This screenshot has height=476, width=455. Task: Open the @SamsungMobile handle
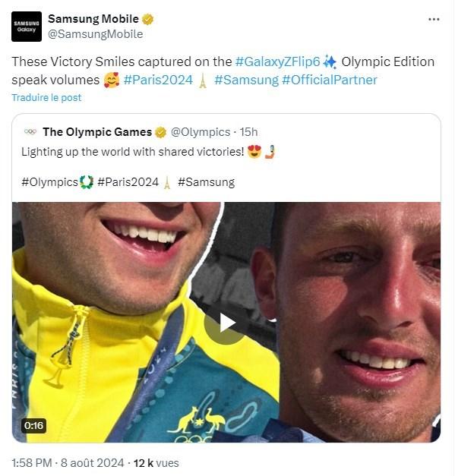[x=96, y=34]
